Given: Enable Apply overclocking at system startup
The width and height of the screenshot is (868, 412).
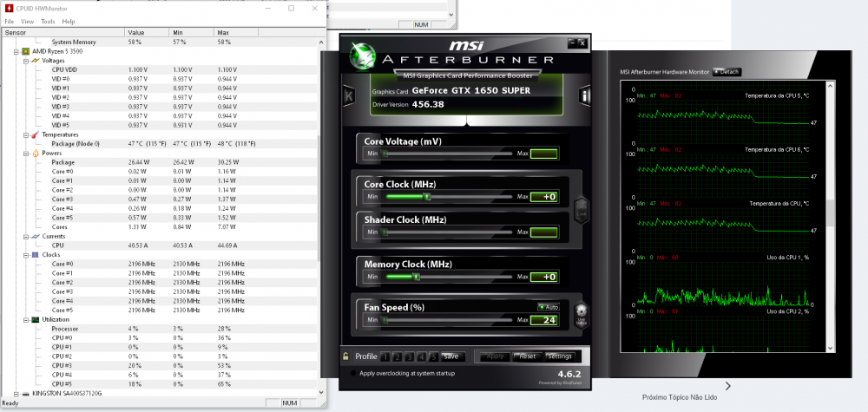Looking at the screenshot, I should pyautogui.click(x=353, y=373).
